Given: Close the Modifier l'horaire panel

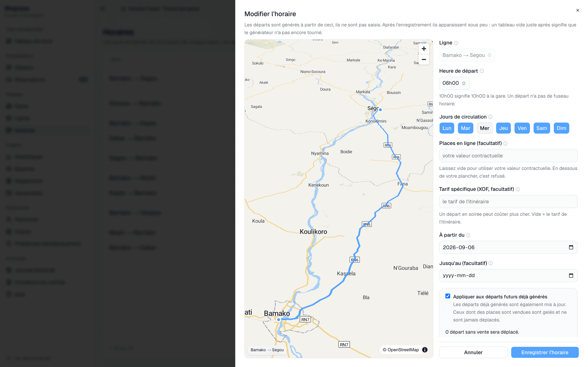Looking at the screenshot, I should [578, 10].
